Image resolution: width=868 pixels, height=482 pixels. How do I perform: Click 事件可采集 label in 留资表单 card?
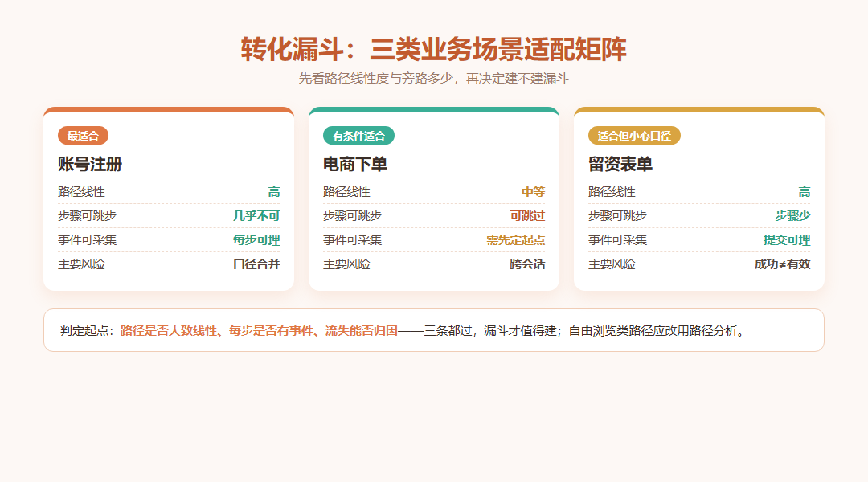[x=618, y=240]
